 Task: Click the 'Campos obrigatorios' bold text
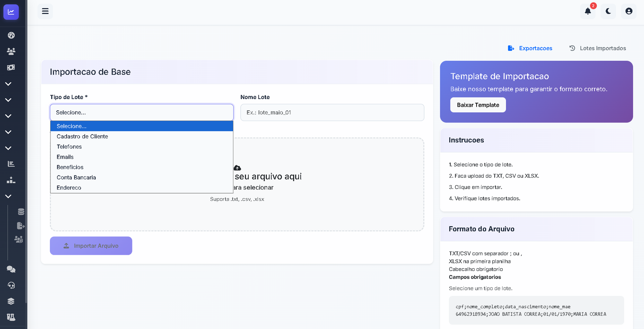click(x=475, y=277)
